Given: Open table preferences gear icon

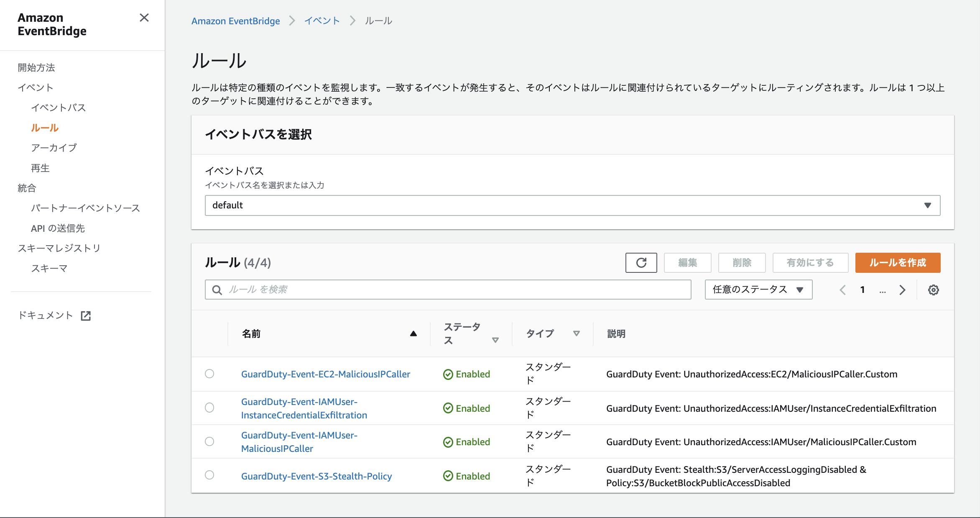Looking at the screenshot, I should coord(934,290).
